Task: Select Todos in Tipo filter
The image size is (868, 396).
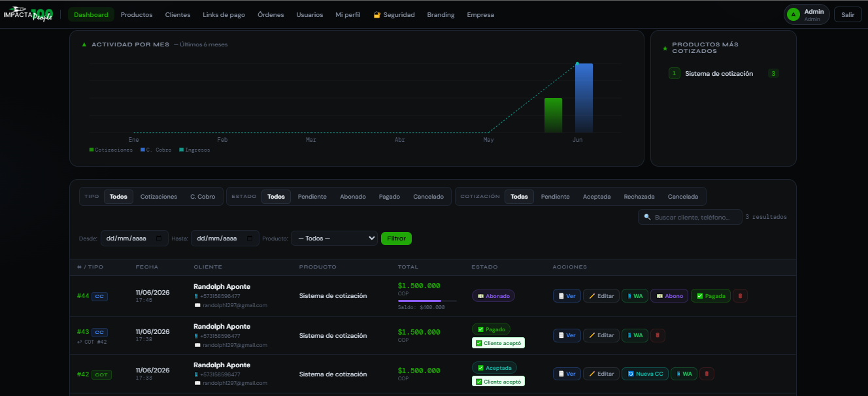Action: pyautogui.click(x=118, y=197)
